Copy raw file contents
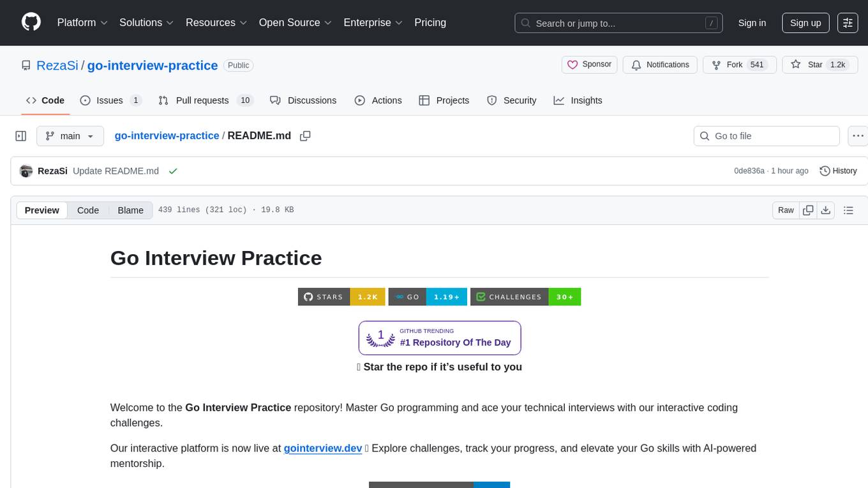This screenshot has width=868, height=488. click(808, 210)
